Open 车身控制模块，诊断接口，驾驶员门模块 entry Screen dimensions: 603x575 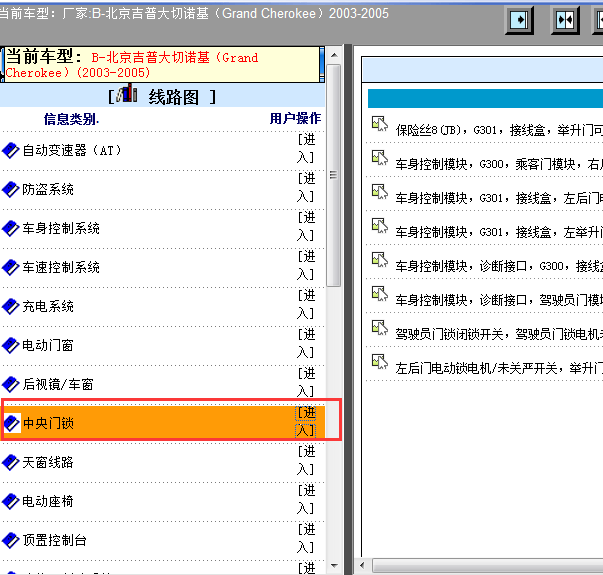(x=499, y=300)
